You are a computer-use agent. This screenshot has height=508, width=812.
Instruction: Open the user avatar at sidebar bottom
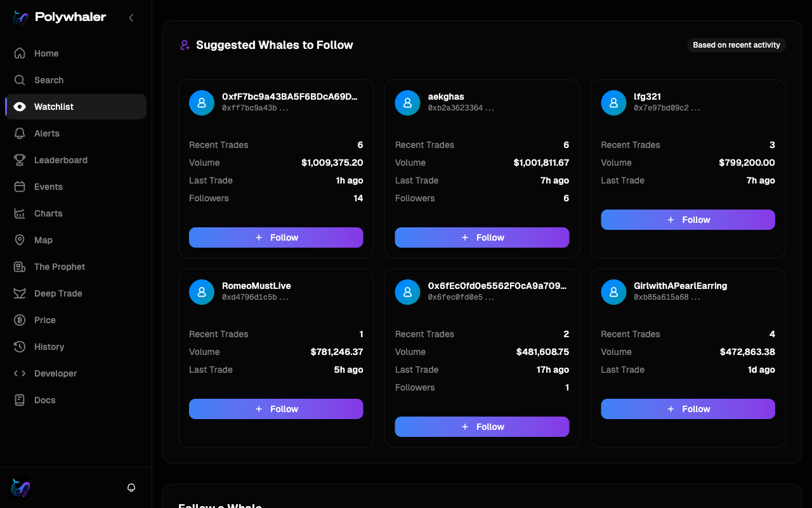click(x=20, y=488)
